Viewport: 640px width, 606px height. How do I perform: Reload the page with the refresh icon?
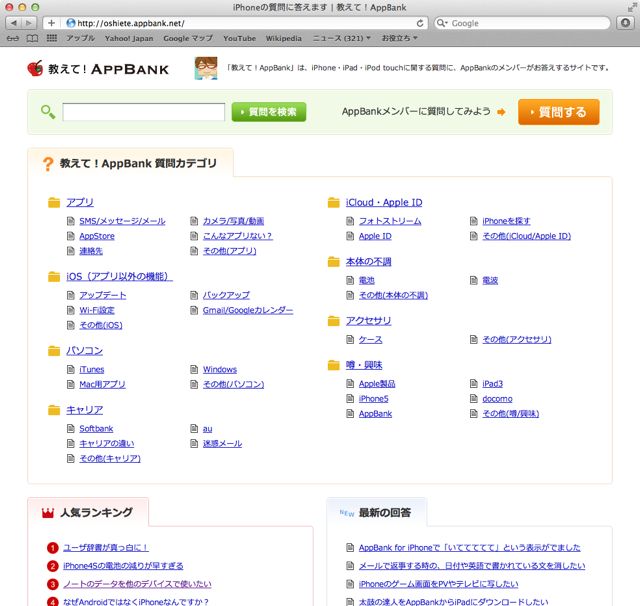click(420, 23)
